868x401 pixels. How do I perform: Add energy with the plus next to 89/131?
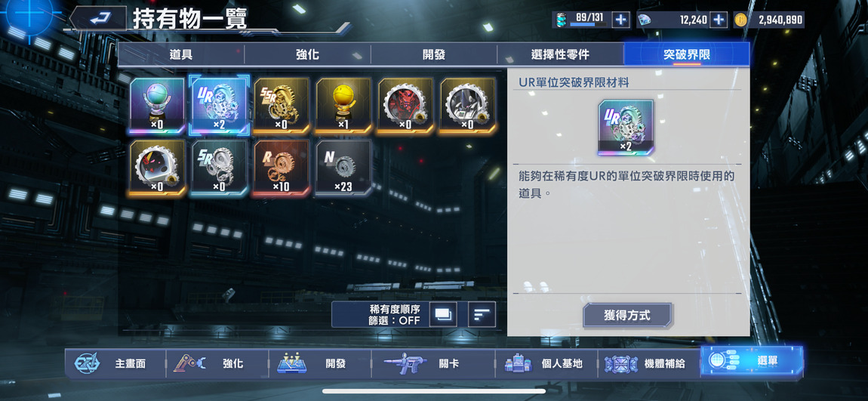[x=620, y=20]
